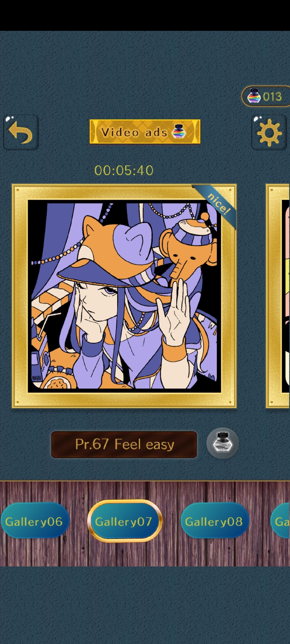Go to Gallery08 tab
This screenshot has height=644, width=290.
(214, 522)
